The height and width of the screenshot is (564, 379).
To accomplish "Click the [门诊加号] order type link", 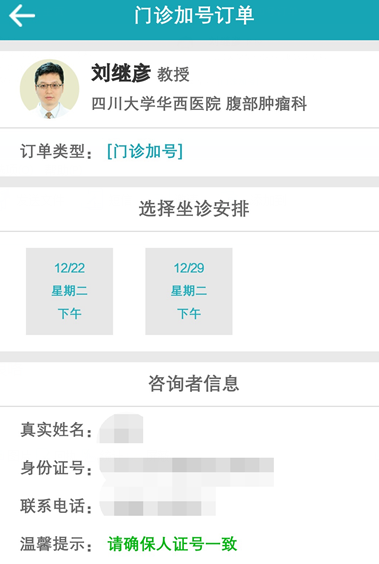I will click(x=145, y=151).
